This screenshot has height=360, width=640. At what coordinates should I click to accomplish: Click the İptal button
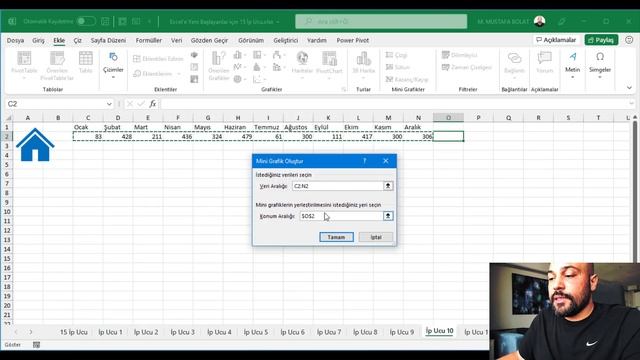pyautogui.click(x=376, y=237)
